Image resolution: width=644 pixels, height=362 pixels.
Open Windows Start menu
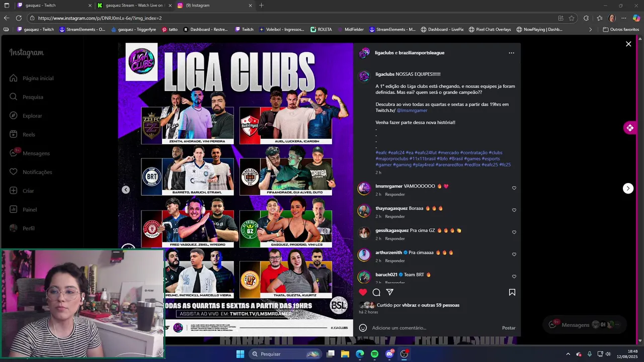click(x=240, y=354)
